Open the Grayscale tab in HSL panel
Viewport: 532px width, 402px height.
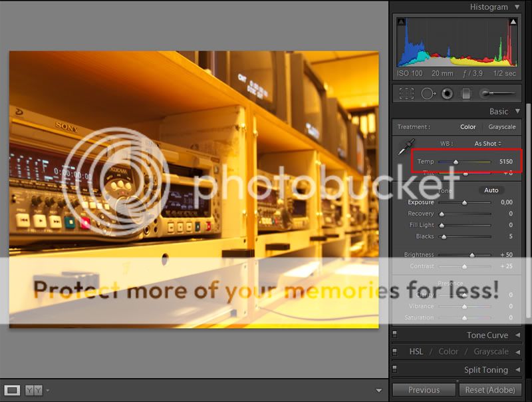point(491,351)
